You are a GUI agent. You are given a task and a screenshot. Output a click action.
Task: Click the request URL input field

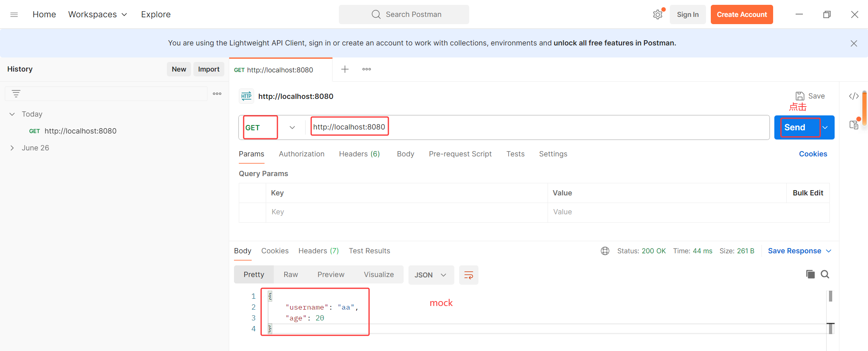537,127
